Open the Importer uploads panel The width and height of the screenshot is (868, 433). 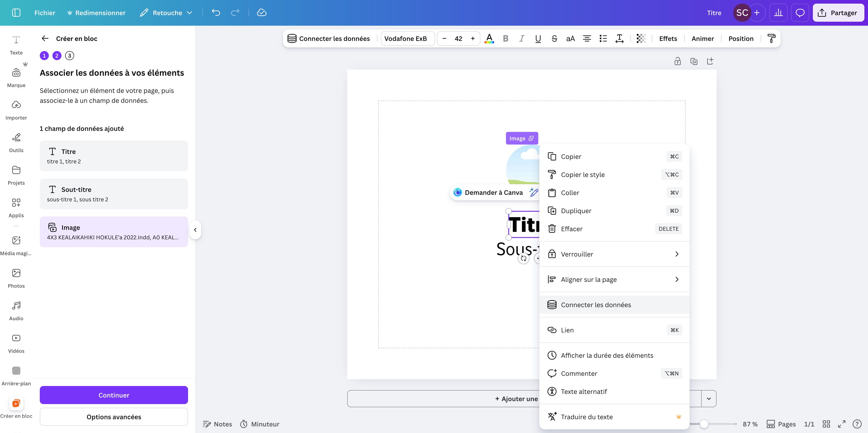16,110
